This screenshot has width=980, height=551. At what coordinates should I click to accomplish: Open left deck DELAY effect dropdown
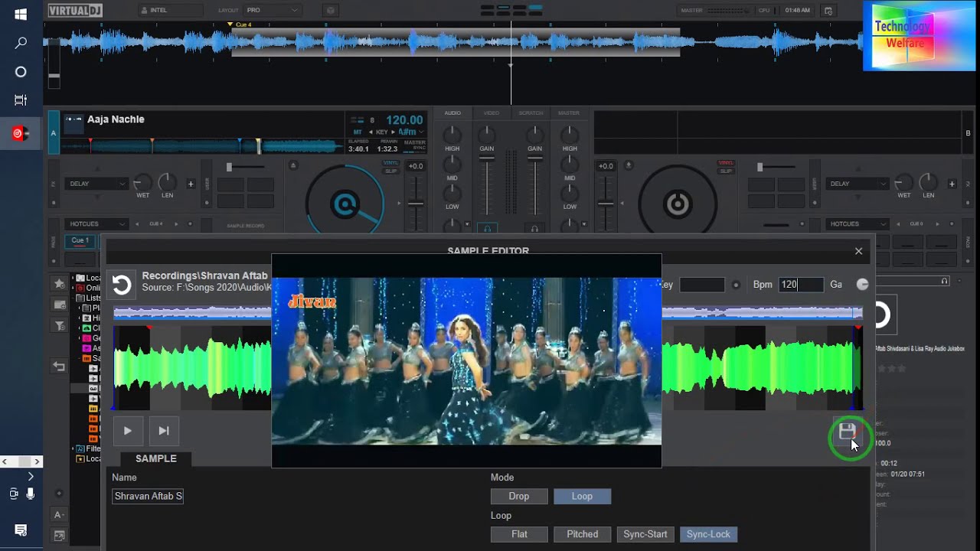point(97,184)
